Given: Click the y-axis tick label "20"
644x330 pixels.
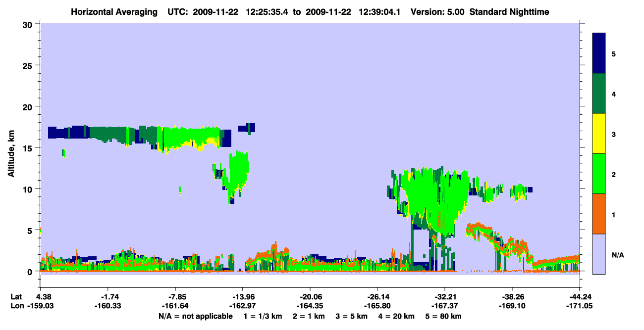Looking at the screenshot, I should 28,107.
